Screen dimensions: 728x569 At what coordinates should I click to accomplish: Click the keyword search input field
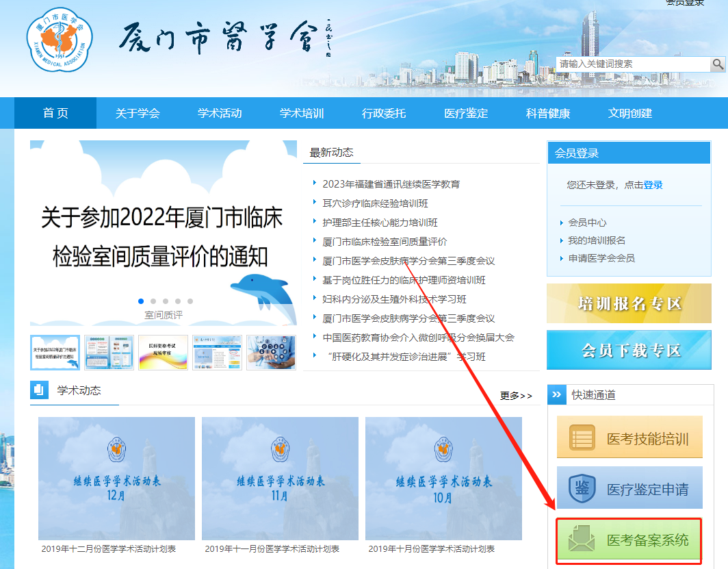tap(634, 64)
